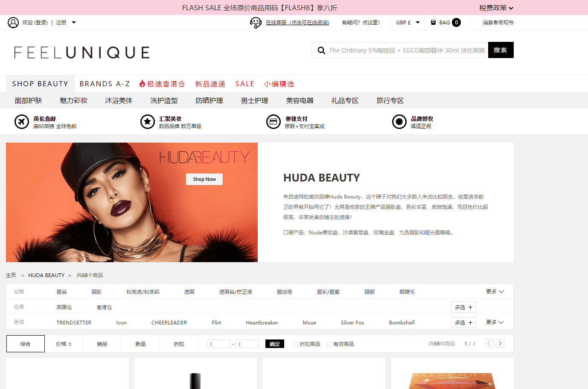The width and height of the screenshot is (588, 389).
Task: Expand 更多 in the 色号 row
Action: coord(495,322)
